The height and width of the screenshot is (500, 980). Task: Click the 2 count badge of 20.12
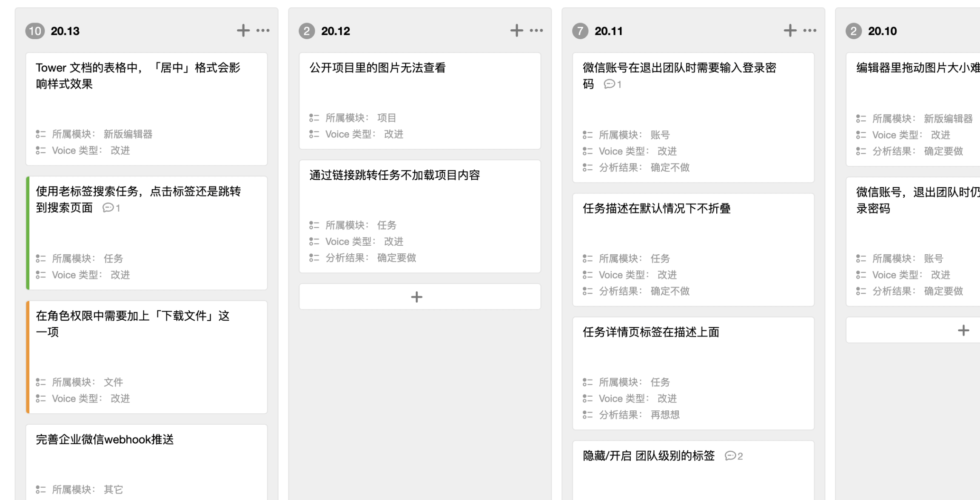307,31
